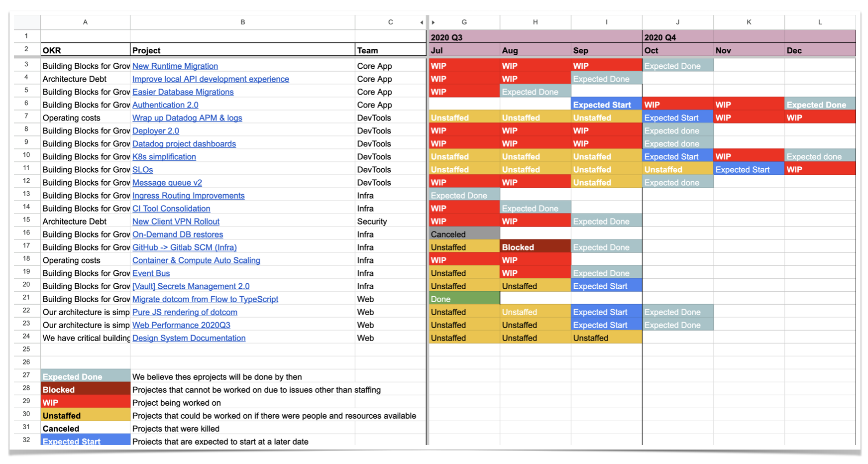
Task: Select Sep Unstaffed cell in Message queue v2 row
Action: point(607,182)
